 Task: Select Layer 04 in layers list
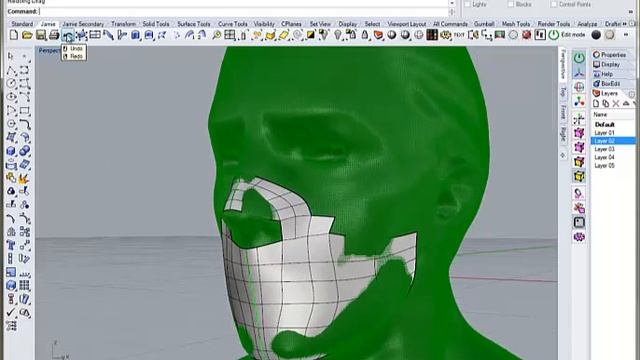pyautogui.click(x=613, y=157)
